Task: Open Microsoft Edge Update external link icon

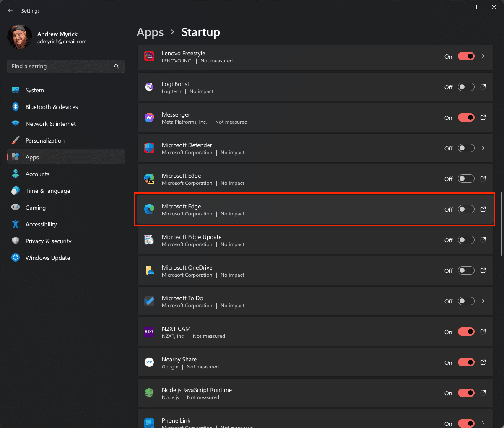Action: [x=483, y=240]
